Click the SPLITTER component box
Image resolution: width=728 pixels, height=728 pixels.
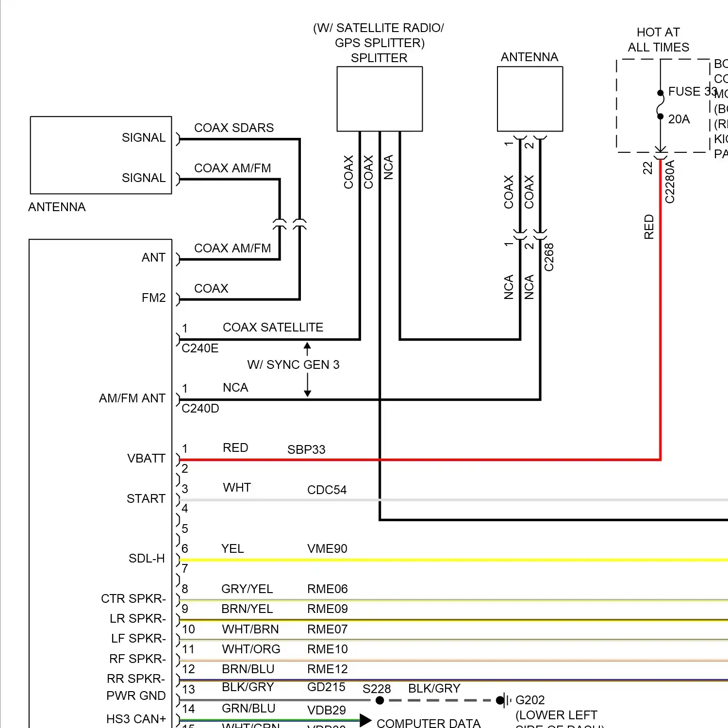coord(380,99)
